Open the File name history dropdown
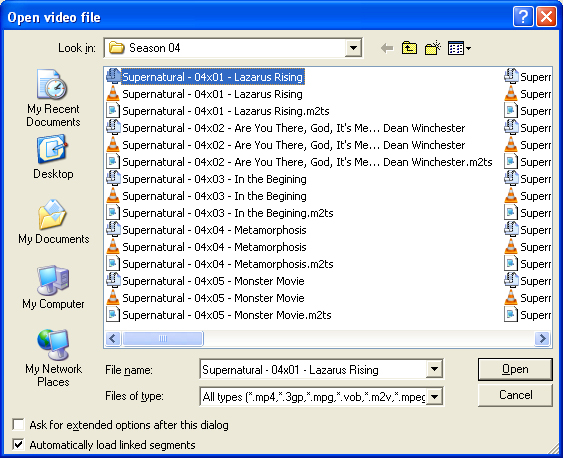 tap(434, 369)
